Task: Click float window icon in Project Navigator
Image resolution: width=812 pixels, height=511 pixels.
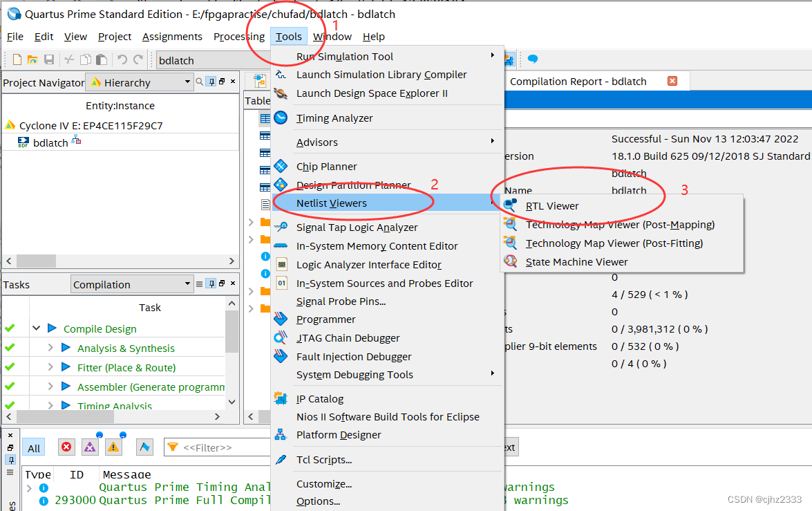Action: coord(222,82)
